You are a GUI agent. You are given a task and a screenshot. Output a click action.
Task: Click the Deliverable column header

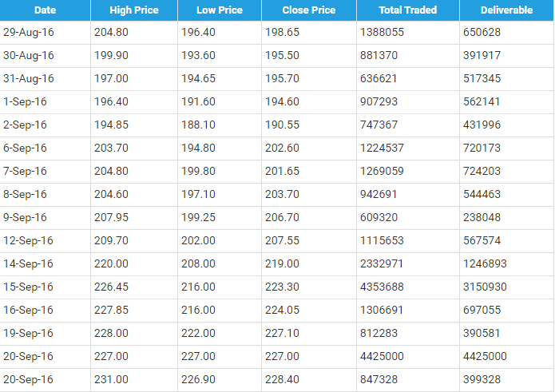click(x=506, y=10)
